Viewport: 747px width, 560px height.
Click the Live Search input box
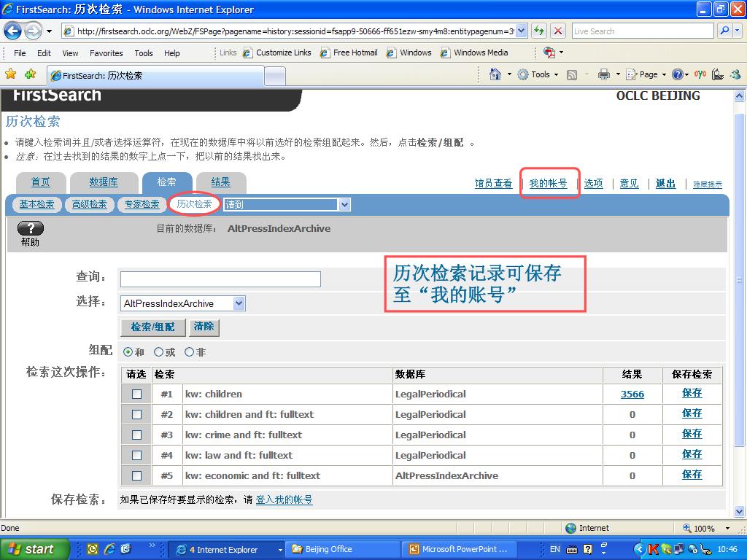642,31
